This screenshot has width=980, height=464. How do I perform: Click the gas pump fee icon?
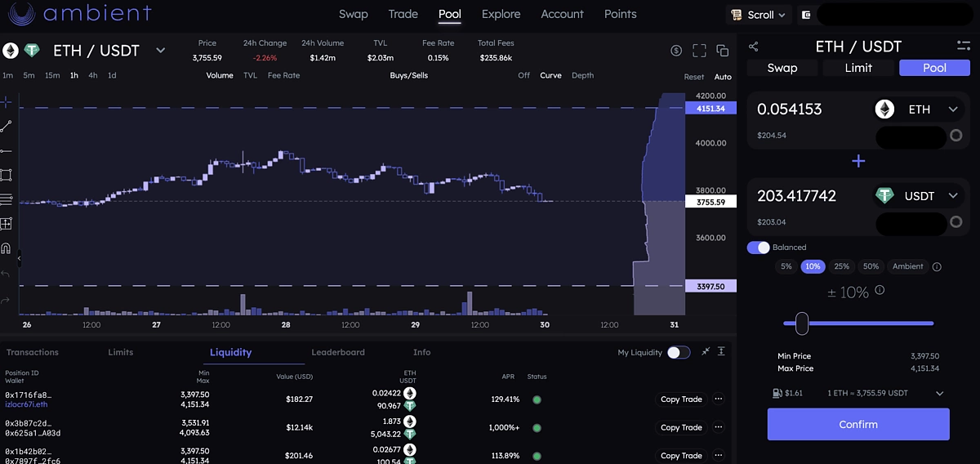click(776, 393)
